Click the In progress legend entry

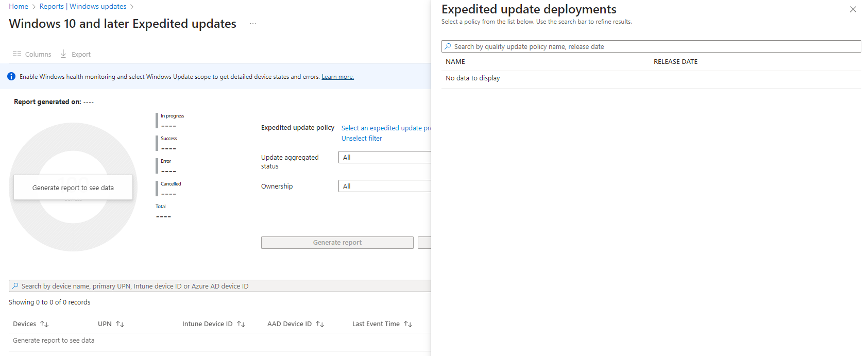(171, 121)
